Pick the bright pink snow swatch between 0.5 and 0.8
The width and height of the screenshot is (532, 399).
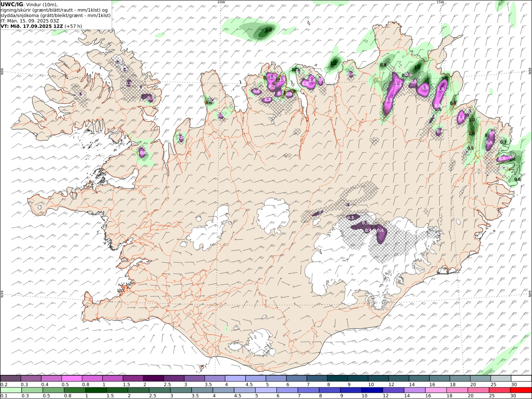71,378
